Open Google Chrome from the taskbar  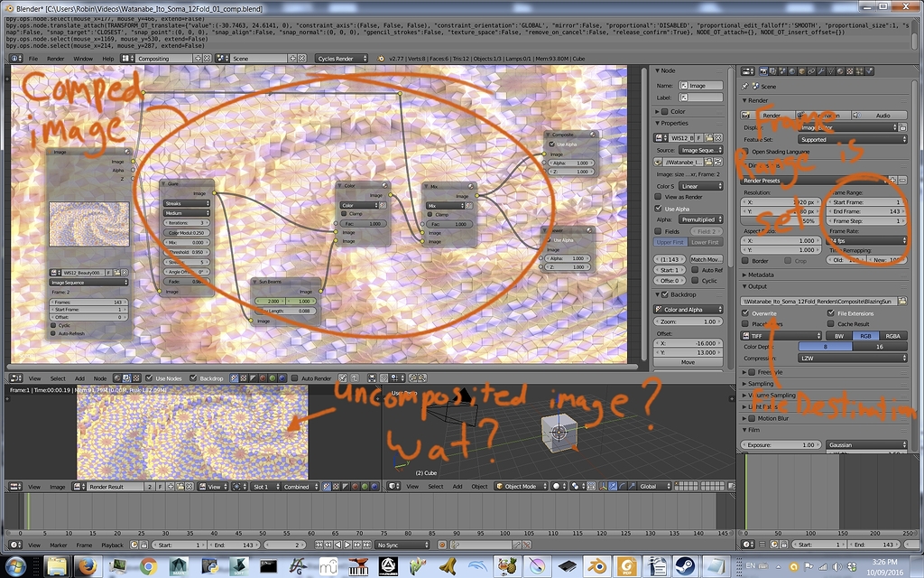149,567
